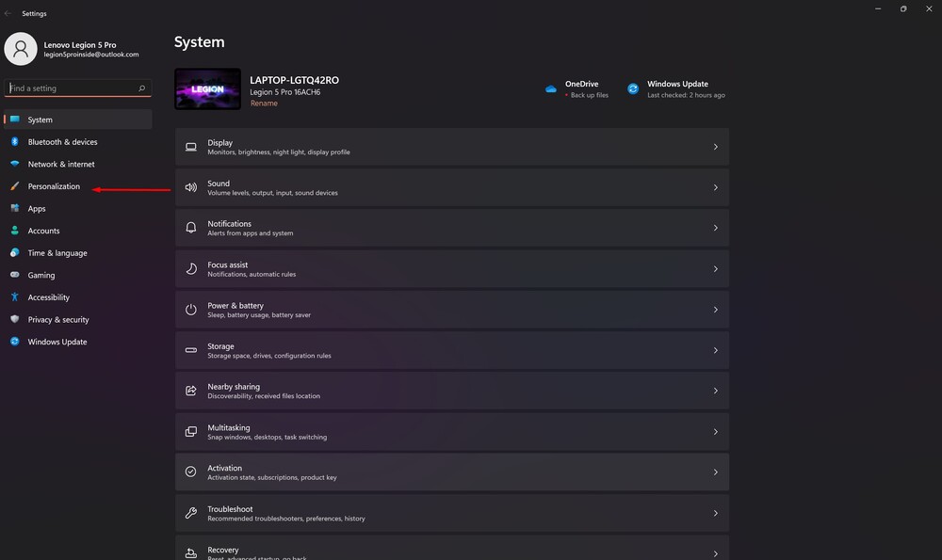Click the user profile avatar
Image resolution: width=942 pixels, height=560 pixels.
21,49
